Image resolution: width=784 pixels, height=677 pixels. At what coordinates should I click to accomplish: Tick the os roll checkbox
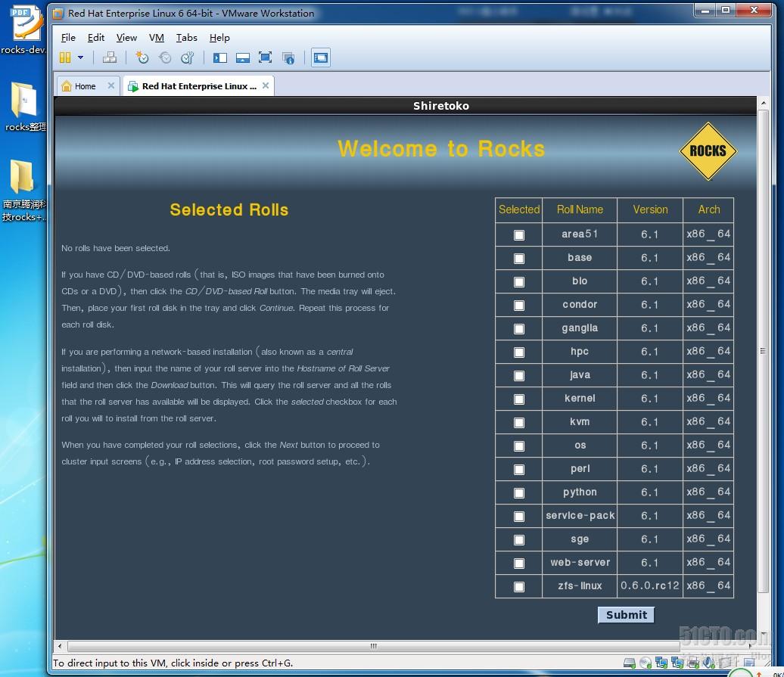(x=519, y=446)
